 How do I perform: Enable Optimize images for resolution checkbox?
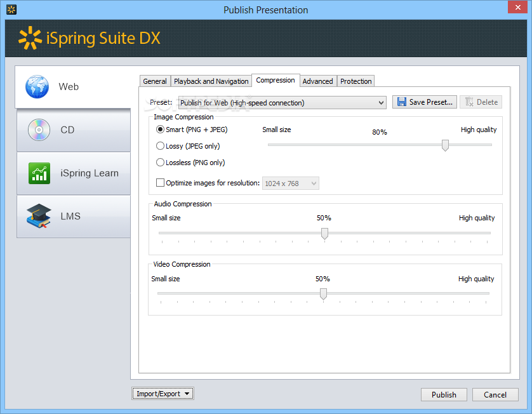tap(160, 183)
